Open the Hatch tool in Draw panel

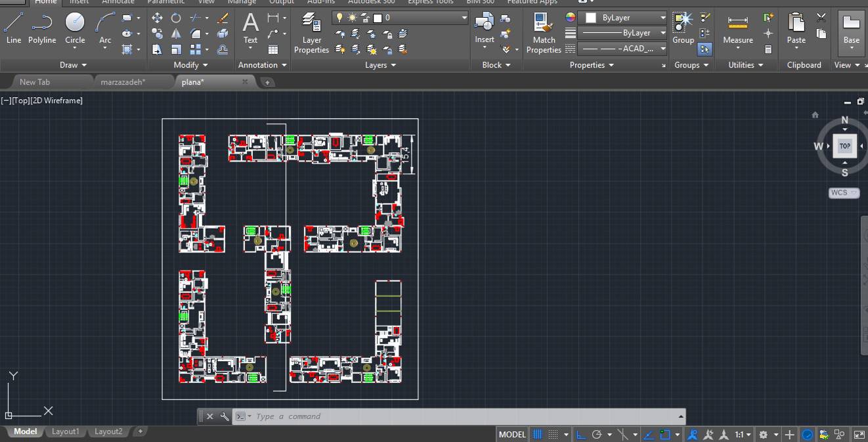click(x=127, y=49)
